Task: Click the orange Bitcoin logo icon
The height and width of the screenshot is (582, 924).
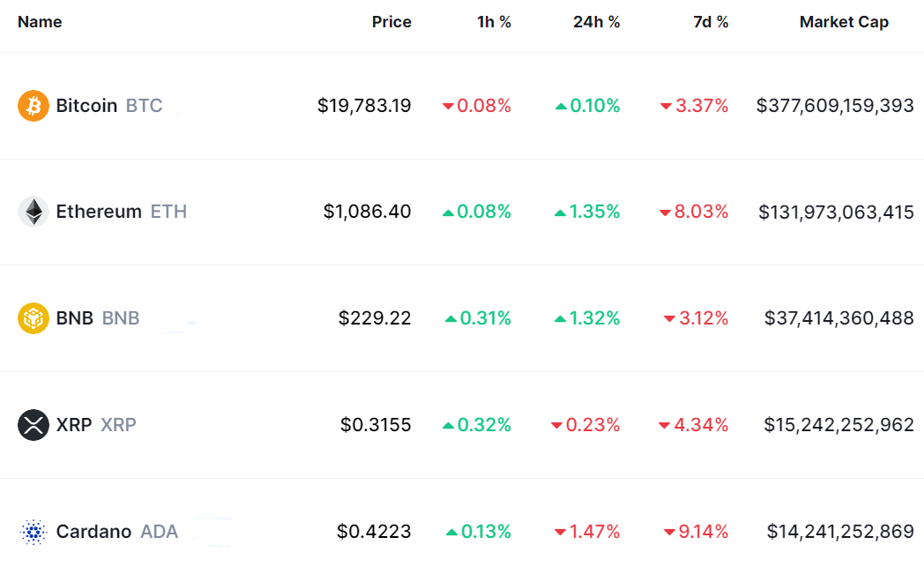Action: (33, 106)
